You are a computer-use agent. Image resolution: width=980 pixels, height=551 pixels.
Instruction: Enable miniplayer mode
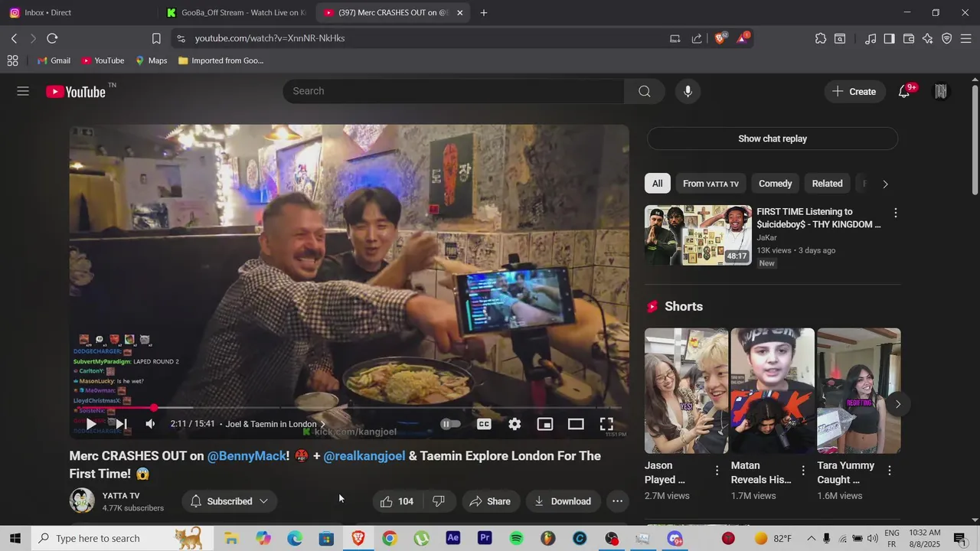click(x=545, y=424)
